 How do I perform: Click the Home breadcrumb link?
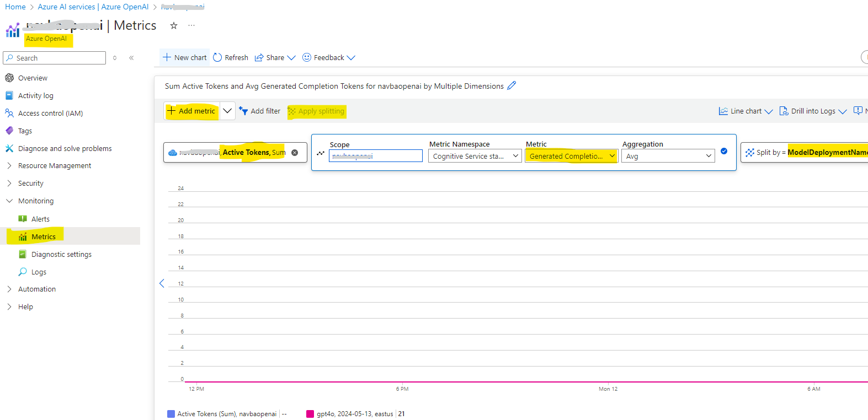(x=15, y=7)
